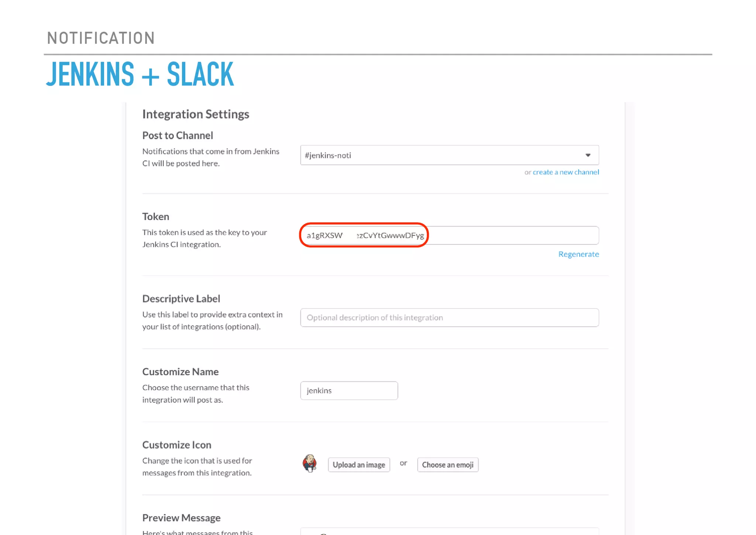Click the Descriptive Label heading
756x535 pixels.
point(181,299)
